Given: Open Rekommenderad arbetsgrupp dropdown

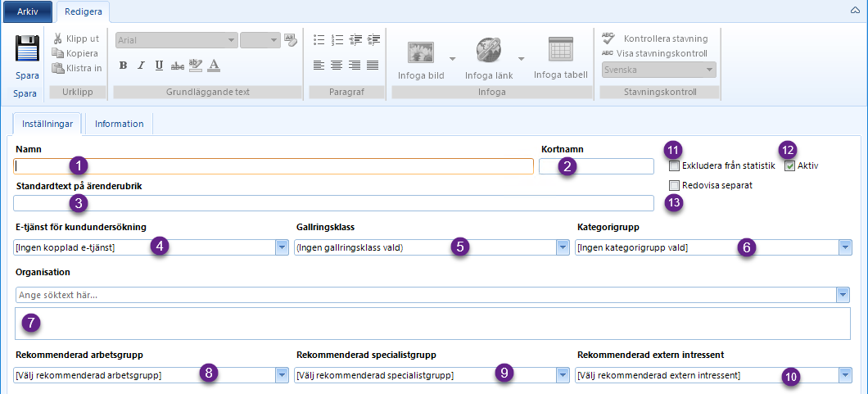Looking at the screenshot, I should 282,376.
